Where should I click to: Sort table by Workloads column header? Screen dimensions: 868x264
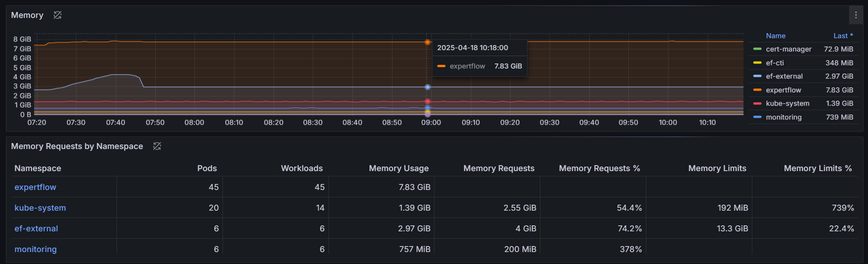(x=302, y=168)
